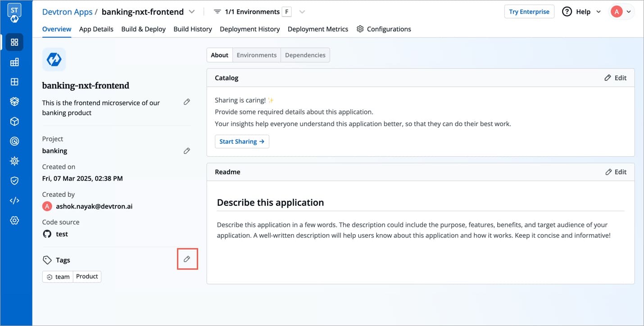Open the user profile dropdown in header
Screen dimensions: 644x326
coord(622,12)
